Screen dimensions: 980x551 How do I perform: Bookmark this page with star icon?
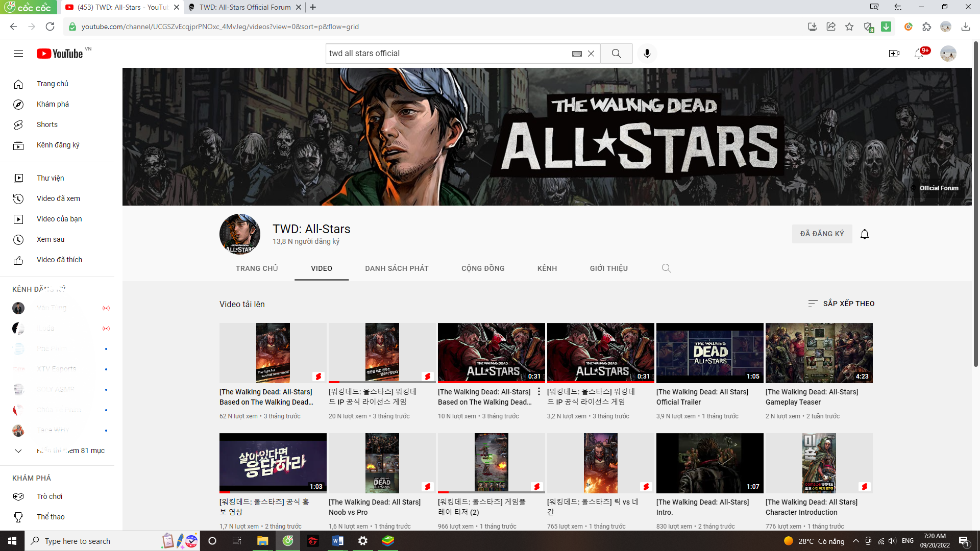pos(849,27)
